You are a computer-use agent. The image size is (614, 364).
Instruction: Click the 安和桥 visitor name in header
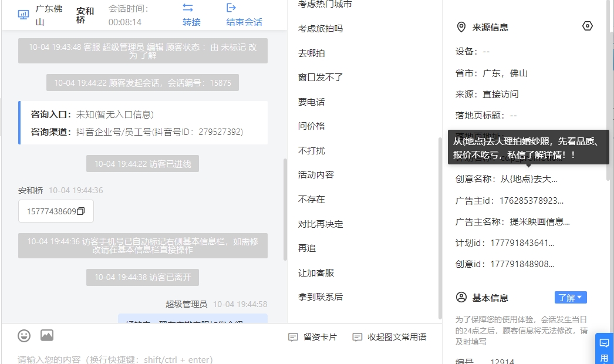[x=85, y=15]
